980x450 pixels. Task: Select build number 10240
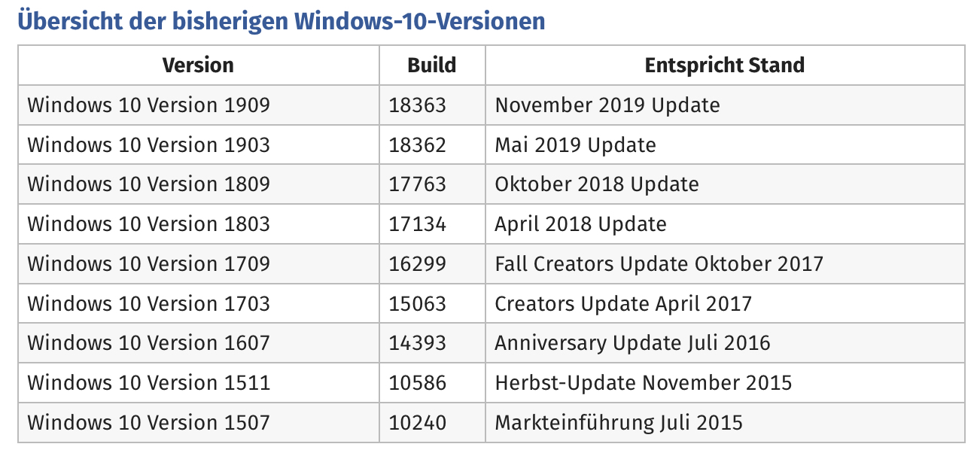point(418,423)
